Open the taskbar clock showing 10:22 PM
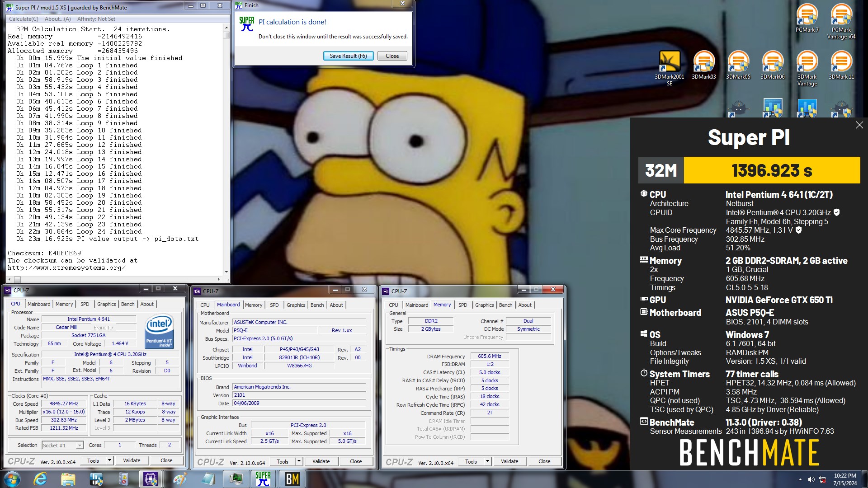 click(845, 479)
